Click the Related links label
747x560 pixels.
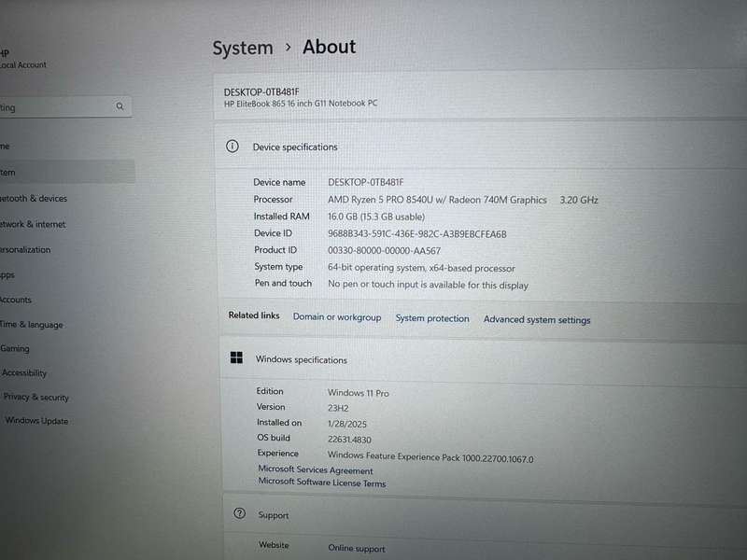pyautogui.click(x=253, y=315)
